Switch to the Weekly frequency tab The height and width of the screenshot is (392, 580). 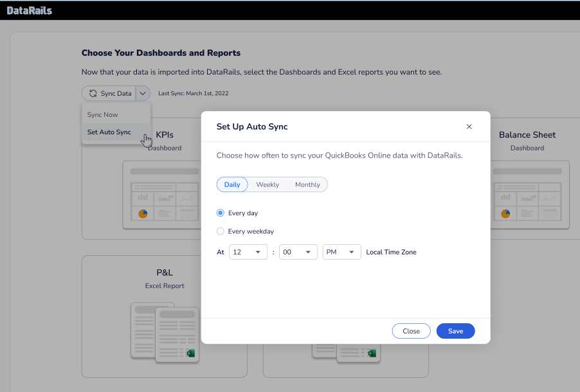click(x=267, y=184)
